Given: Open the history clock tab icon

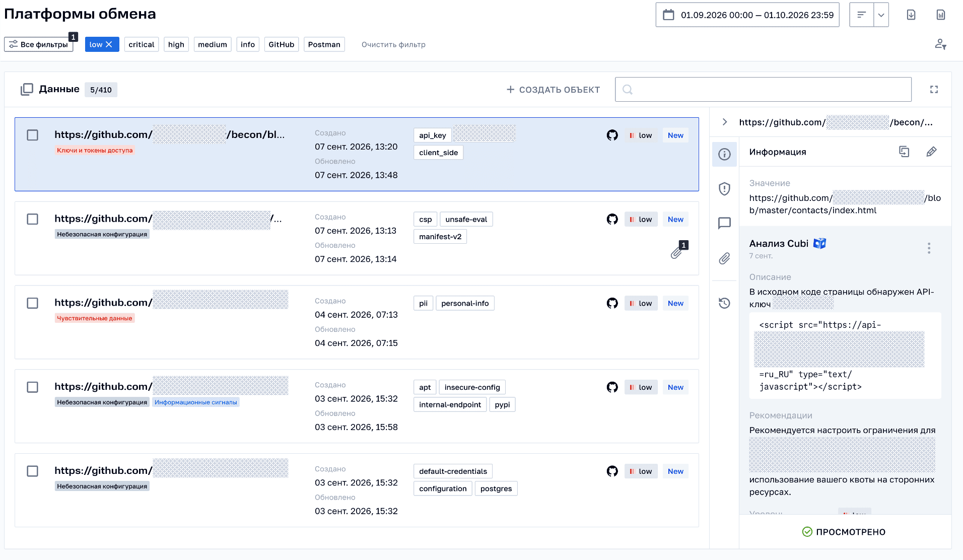Looking at the screenshot, I should [x=724, y=303].
